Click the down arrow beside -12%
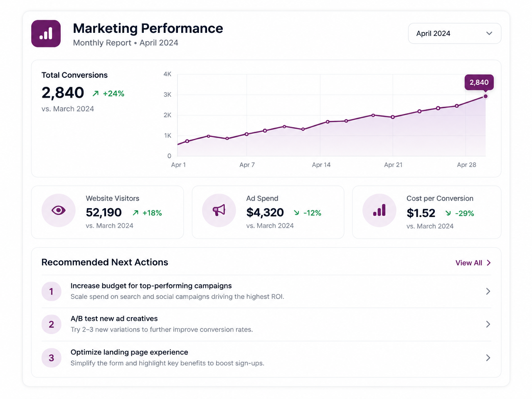The height and width of the screenshot is (399, 532). click(x=296, y=213)
